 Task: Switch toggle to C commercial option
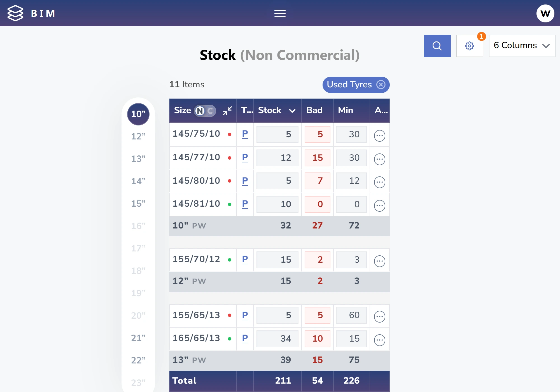point(210,111)
